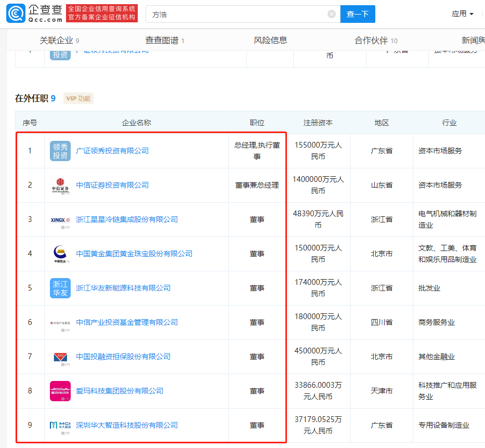
Task: Click the 职位 column header
Action: (x=257, y=123)
